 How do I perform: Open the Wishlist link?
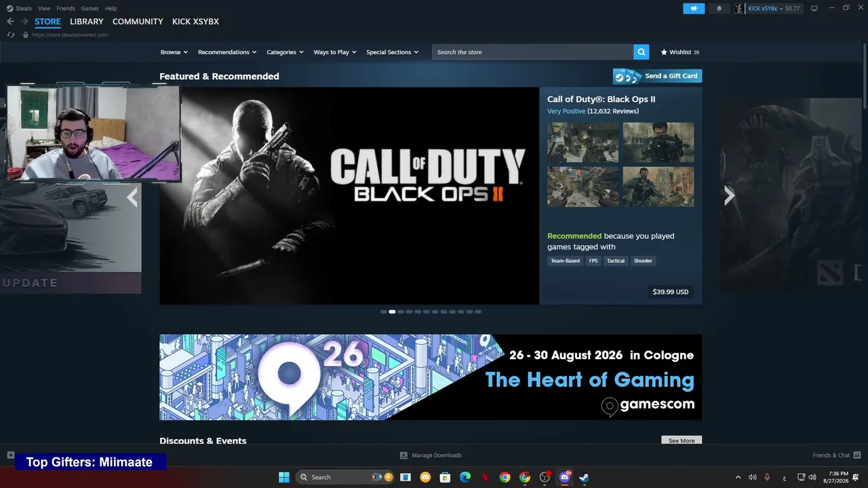(680, 52)
